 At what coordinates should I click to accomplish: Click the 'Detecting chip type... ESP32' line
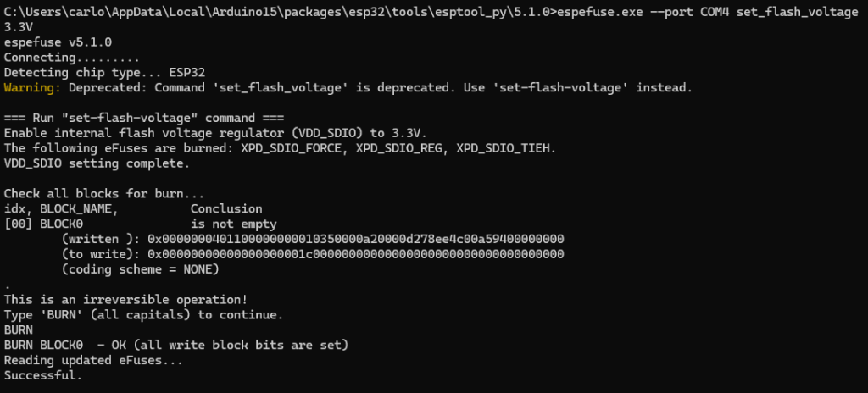click(104, 73)
